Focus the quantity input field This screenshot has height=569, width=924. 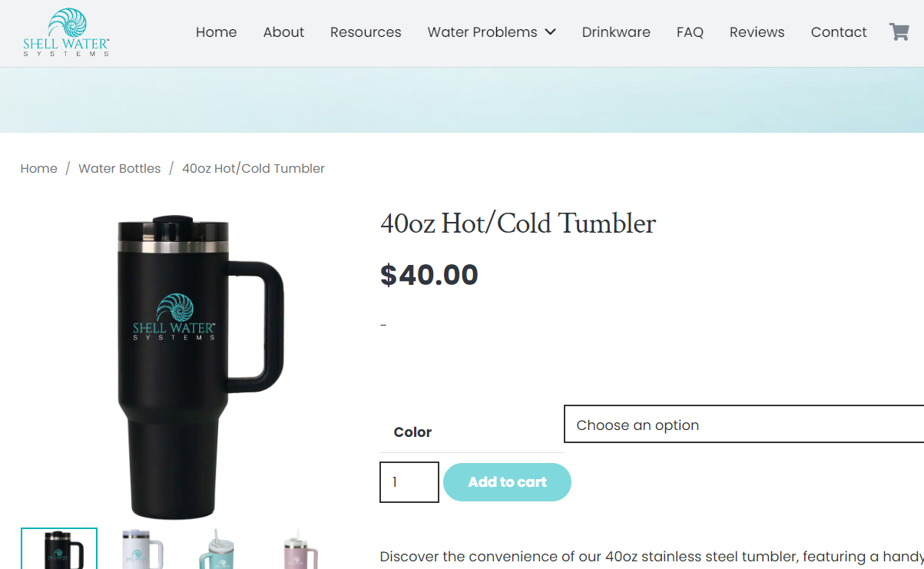[409, 482]
